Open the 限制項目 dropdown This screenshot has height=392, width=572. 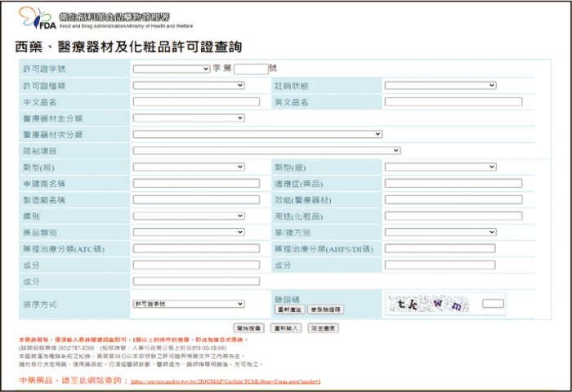coord(266,150)
